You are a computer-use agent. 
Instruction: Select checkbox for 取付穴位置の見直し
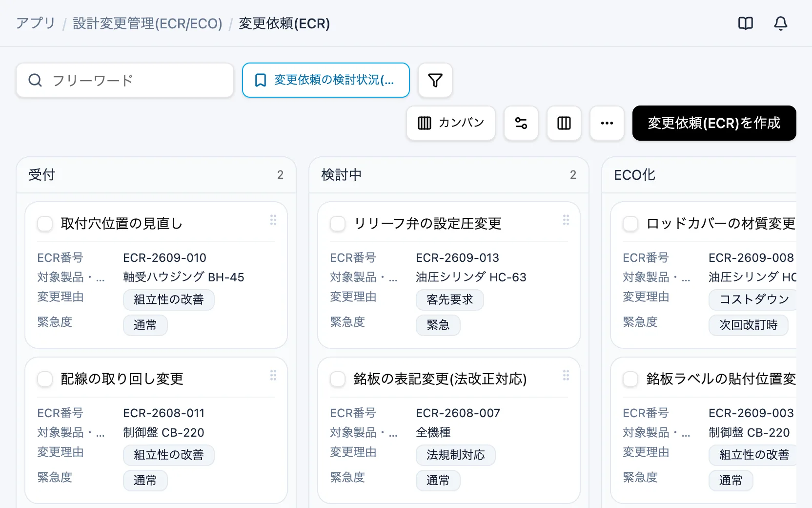coord(45,224)
